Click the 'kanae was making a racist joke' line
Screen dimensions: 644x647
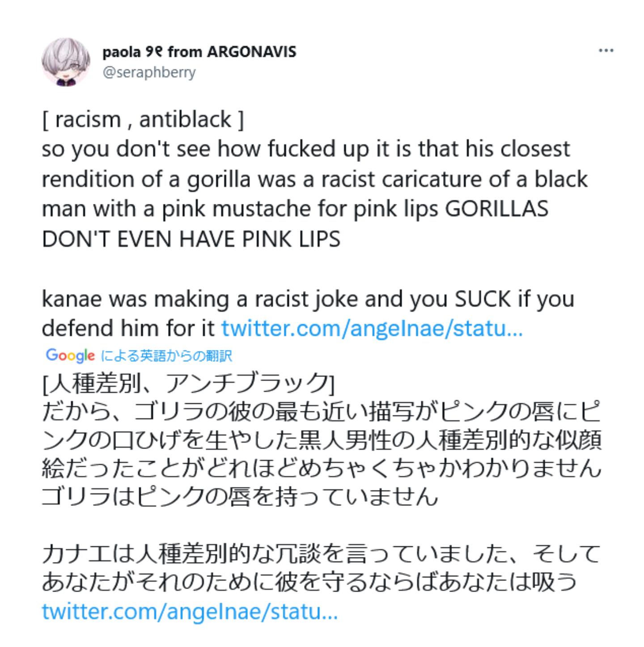308,299
